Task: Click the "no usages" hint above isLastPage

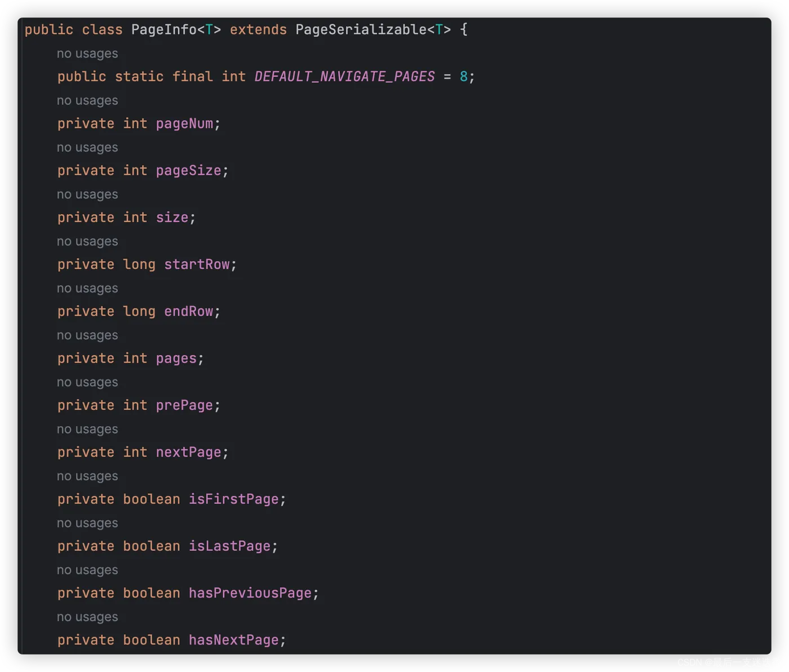Action: [87, 523]
